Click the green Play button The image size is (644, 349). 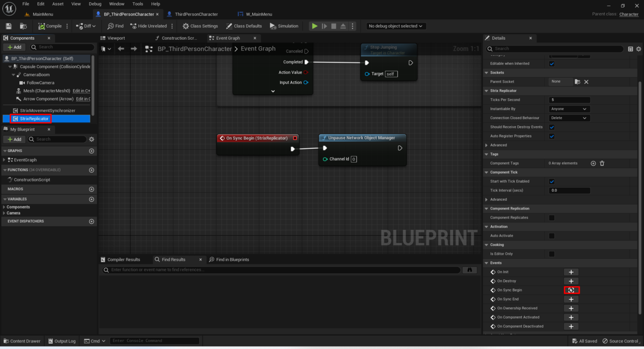tap(314, 26)
